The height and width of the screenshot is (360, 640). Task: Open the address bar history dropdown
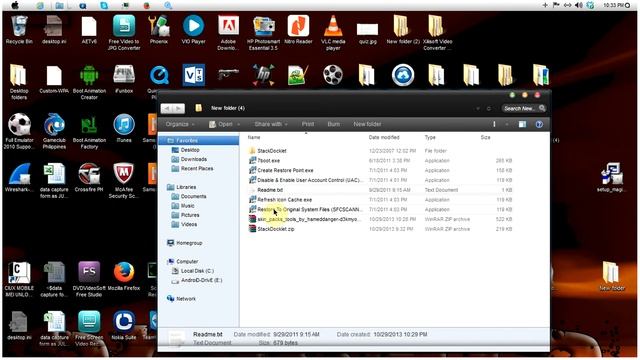(478, 108)
